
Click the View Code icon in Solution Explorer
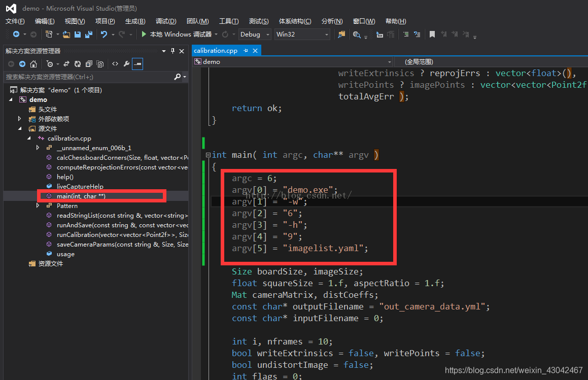[115, 64]
